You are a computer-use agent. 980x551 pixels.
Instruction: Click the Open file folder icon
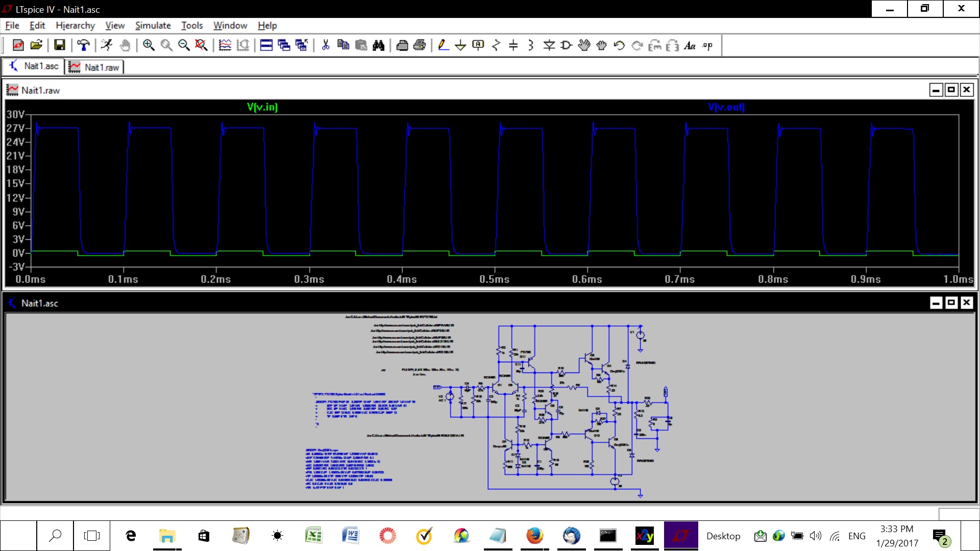pyautogui.click(x=36, y=45)
